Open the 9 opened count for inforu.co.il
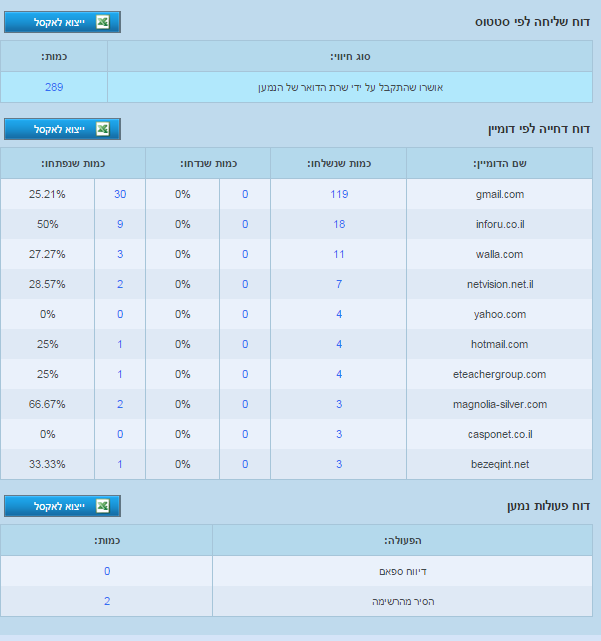 [120, 224]
